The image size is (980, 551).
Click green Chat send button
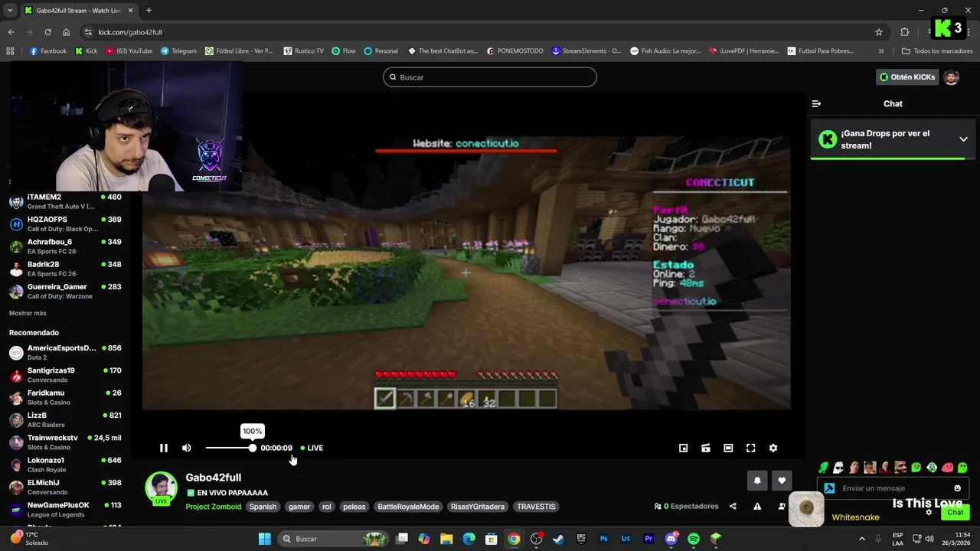(x=955, y=512)
